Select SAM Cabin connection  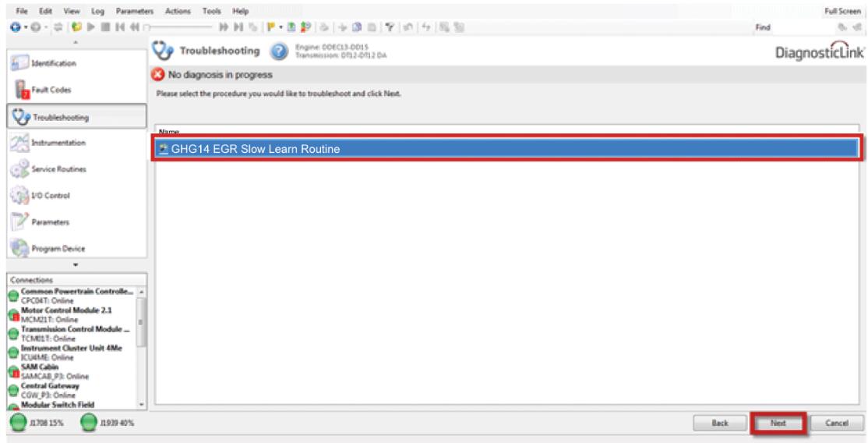pos(71,371)
